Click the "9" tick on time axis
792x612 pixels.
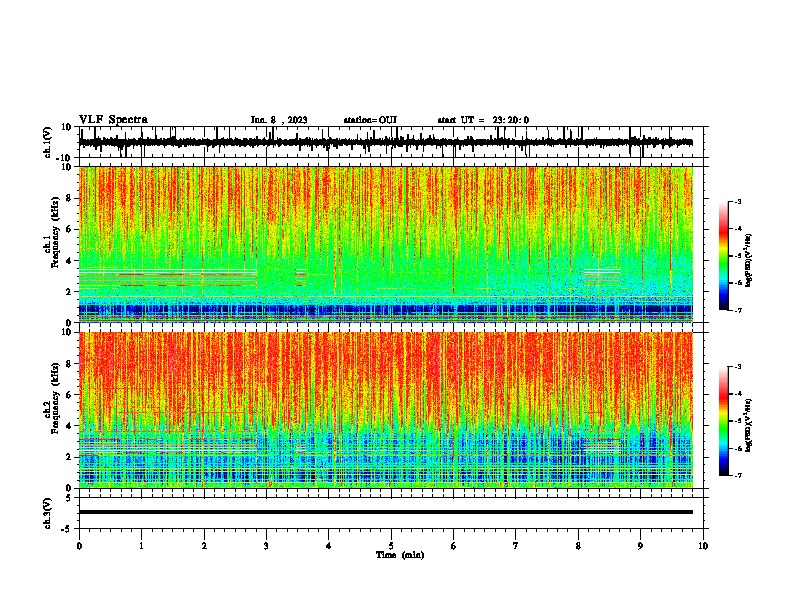tap(640, 546)
